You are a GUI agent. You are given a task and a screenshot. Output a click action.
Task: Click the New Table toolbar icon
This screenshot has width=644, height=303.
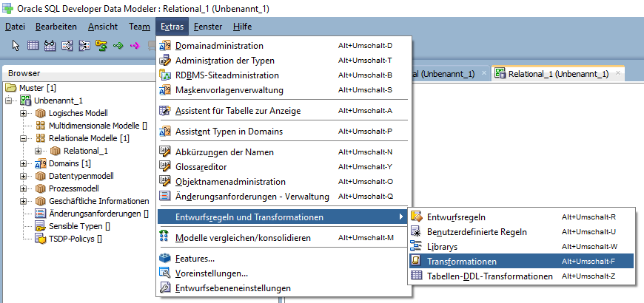(x=33, y=46)
